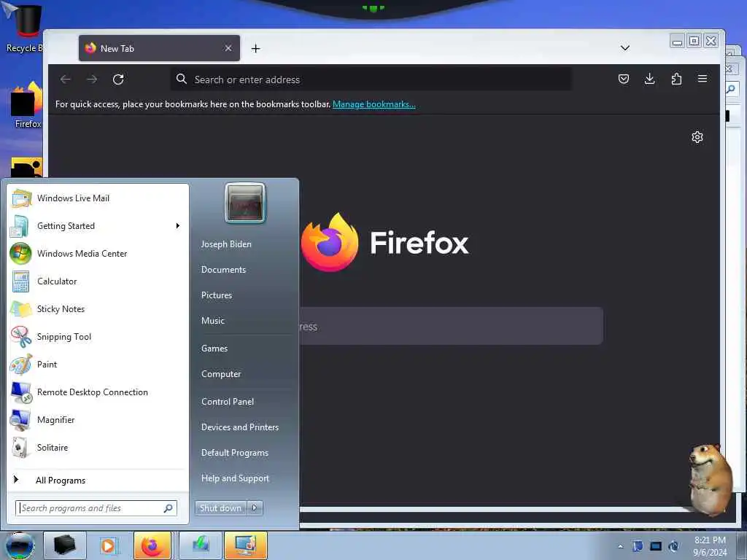
Task: Click the user account picture
Action: 245,203
